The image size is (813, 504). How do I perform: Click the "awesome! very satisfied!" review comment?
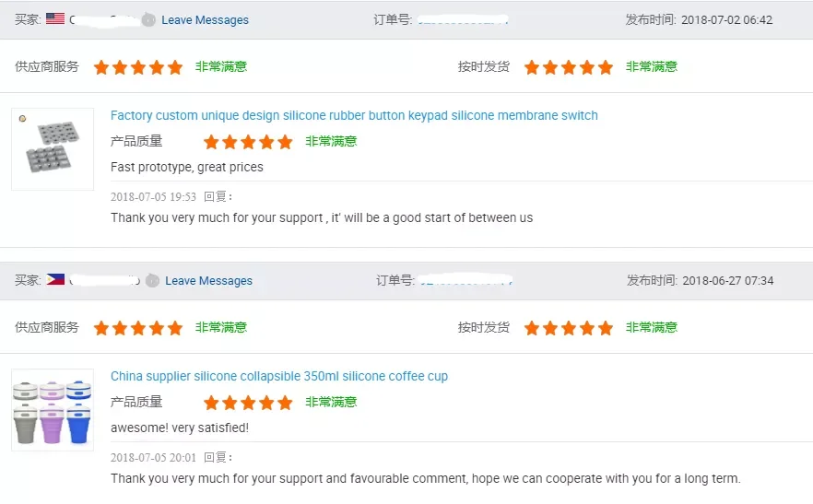pyautogui.click(x=180, y=428)
